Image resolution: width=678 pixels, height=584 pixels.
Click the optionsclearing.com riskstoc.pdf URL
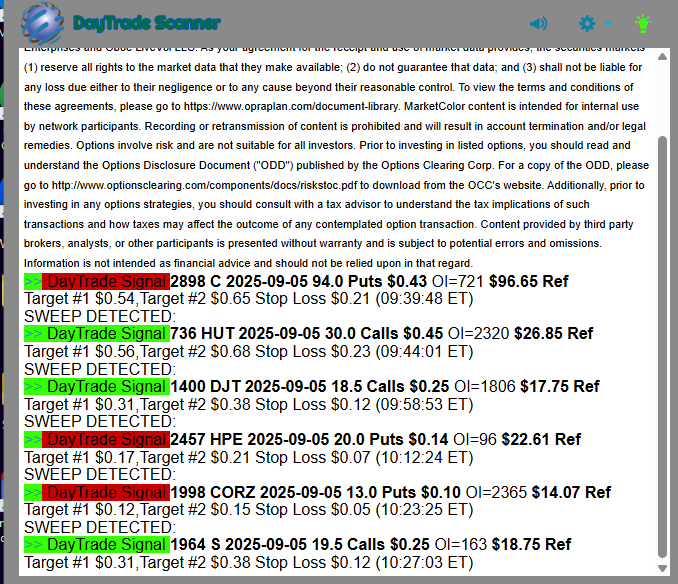(205, 185)
